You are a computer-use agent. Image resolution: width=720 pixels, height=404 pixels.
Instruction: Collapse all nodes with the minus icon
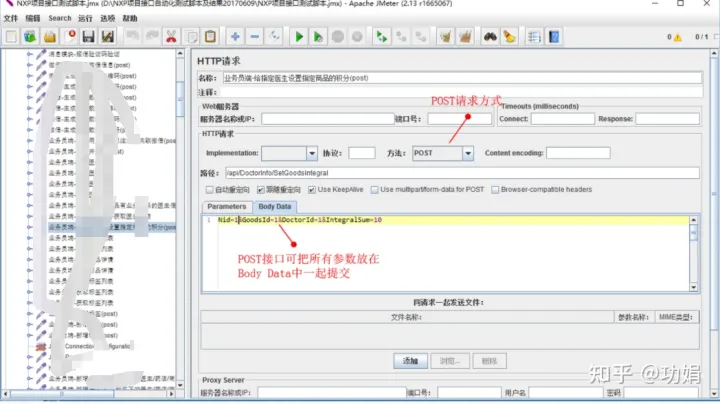tap(255, 37)
